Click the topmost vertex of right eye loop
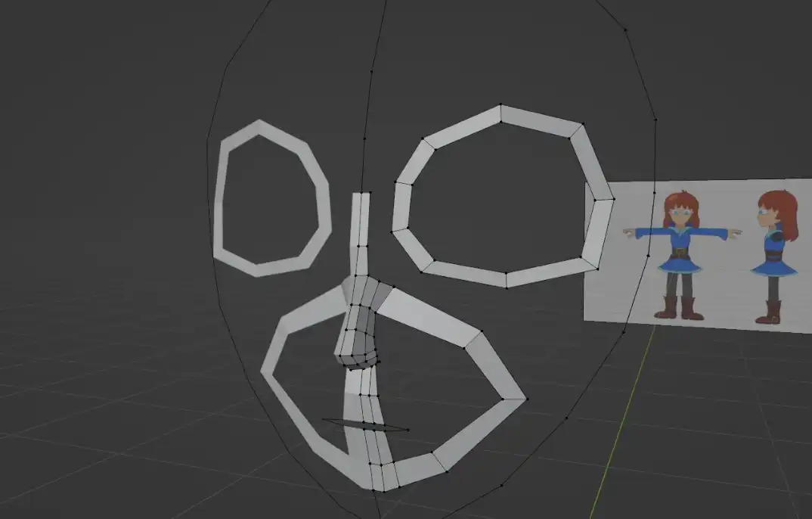Viewport: 812px width, 519px height. point(501,104)
